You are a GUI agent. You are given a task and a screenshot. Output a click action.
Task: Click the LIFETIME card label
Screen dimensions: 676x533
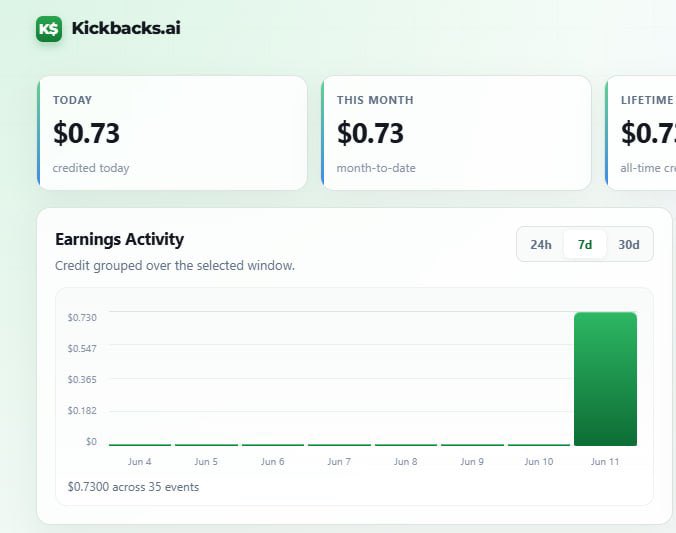pyautogui.click(x=648, y=100)
